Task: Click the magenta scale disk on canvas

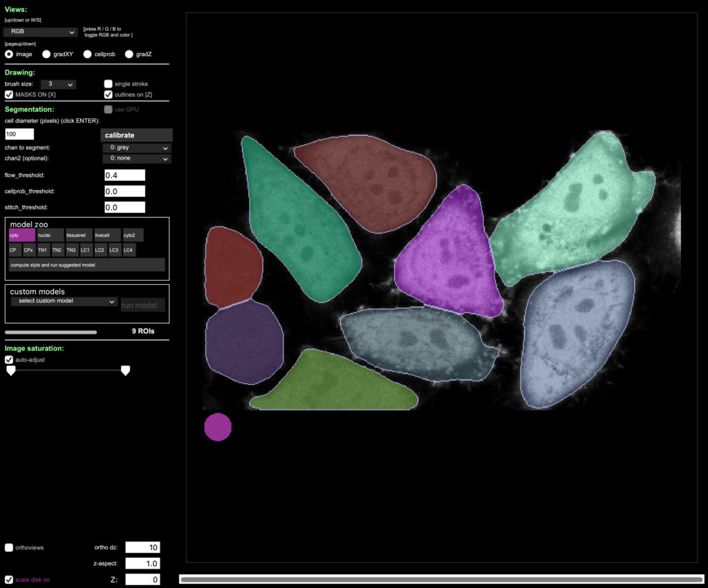Action: click(218, 427)
